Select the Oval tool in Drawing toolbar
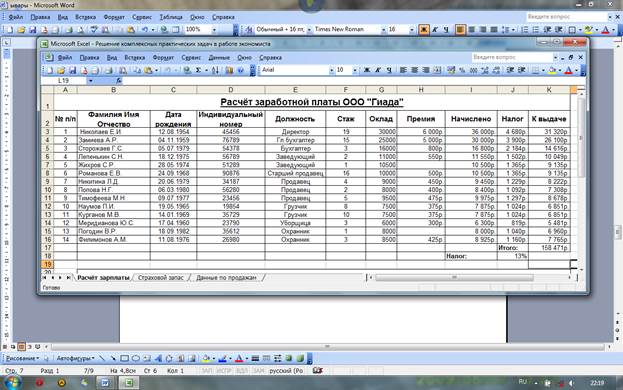The width and height of the screenshot is (623, 390). (135, 358)
